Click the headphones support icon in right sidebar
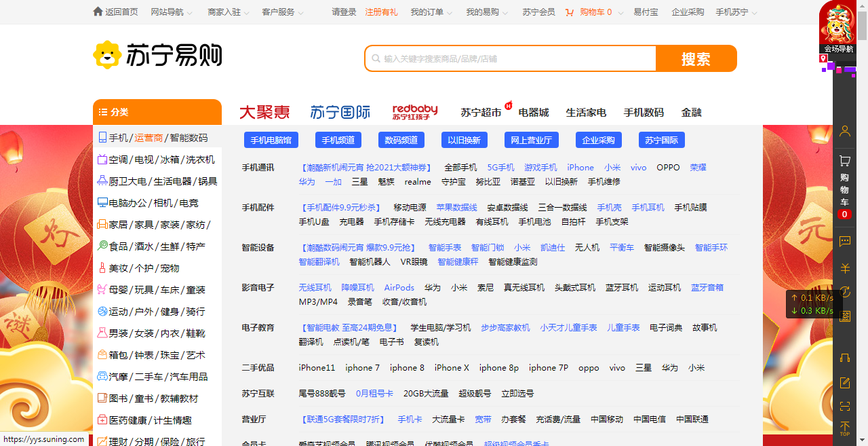The image size is (868, 446). pyautogui.click(x=844, y=358)
